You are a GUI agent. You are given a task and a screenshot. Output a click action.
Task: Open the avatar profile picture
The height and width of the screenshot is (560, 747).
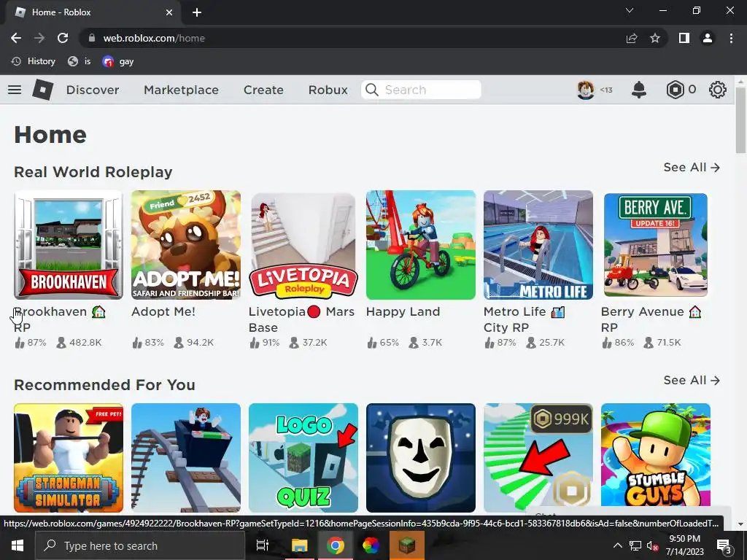586,90
